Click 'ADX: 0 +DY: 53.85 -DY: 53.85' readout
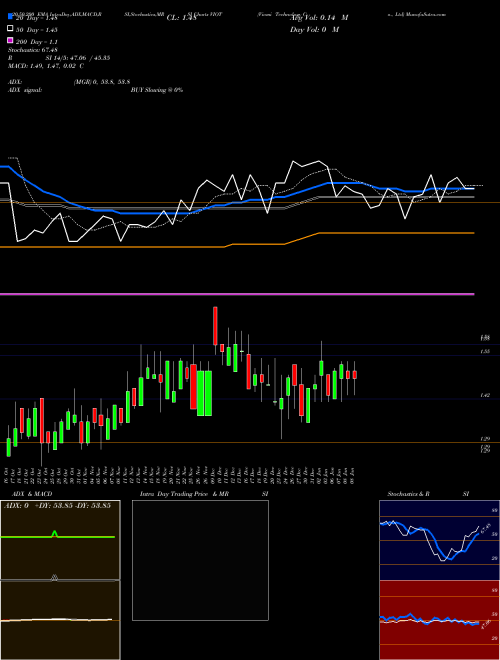This screenshot has width=500, height=660. (x=57, y=506)
